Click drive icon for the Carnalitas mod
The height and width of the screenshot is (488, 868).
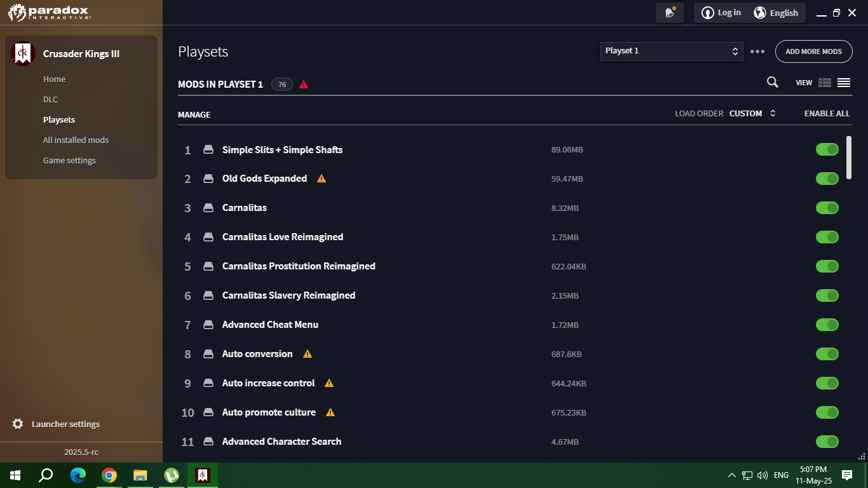(208, 208)
